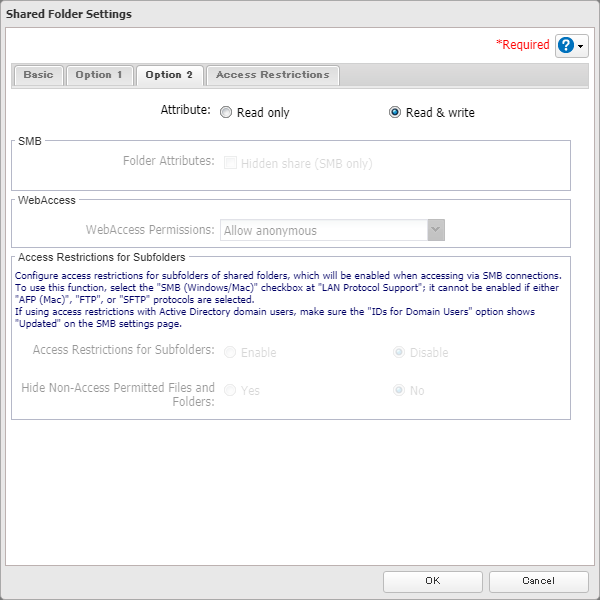This screenshot has height=600, width=600.
Task: Click the Allow anonymous combo box field
Action: tap(323, 230)
